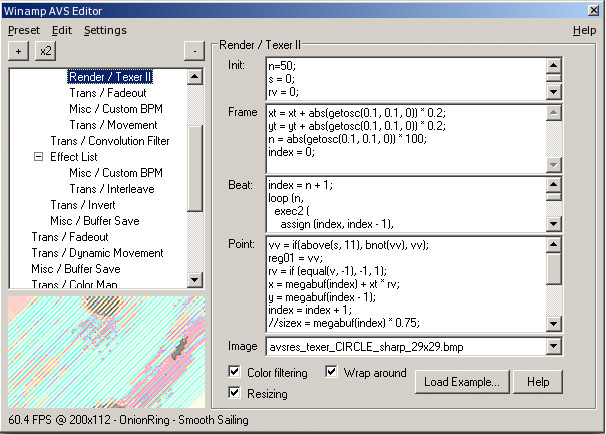Click effect tree scroll down arrow
This screenshot has height=434, width=606.
[x=194, y=279]
